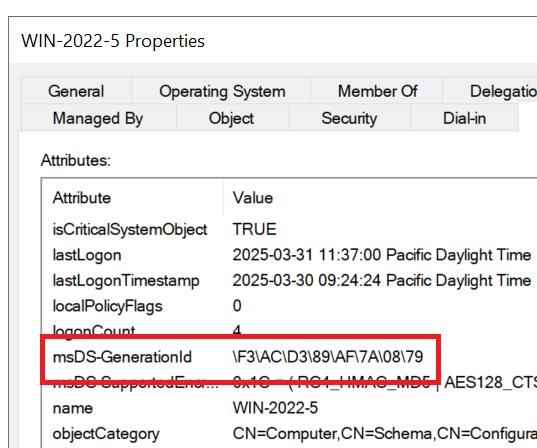Open the General tab
The width and height of the screenshot is (537, 448).
[76, 91]
